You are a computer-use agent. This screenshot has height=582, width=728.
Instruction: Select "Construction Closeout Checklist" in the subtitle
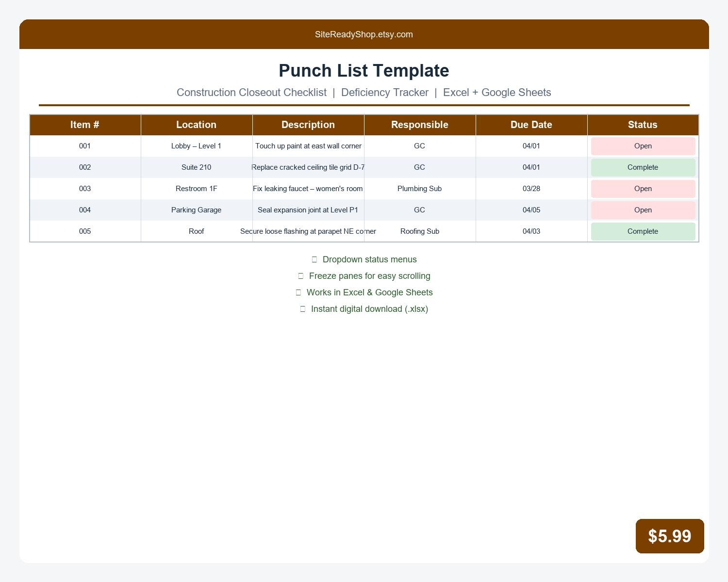coord(251,93)
